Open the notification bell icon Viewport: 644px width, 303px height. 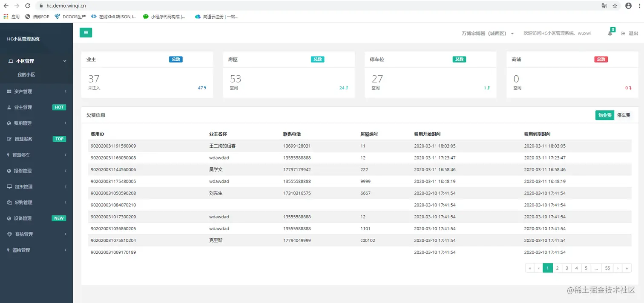[x=610, y=33]
